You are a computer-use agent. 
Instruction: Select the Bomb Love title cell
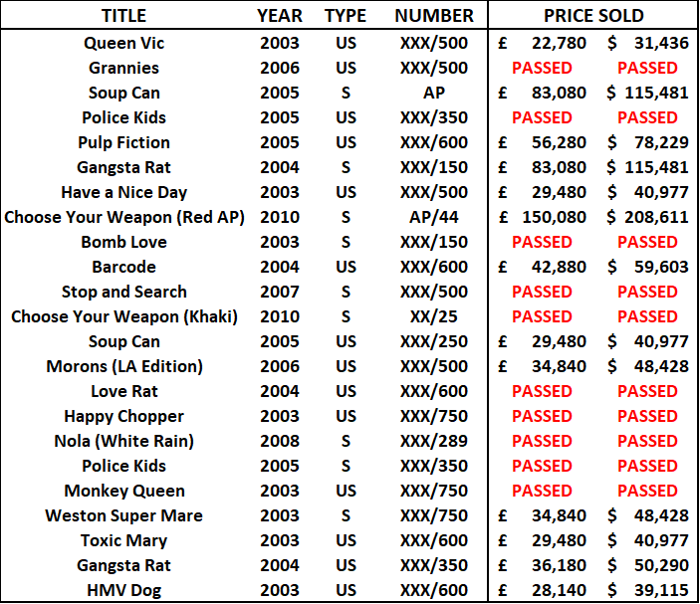[123, 242]
